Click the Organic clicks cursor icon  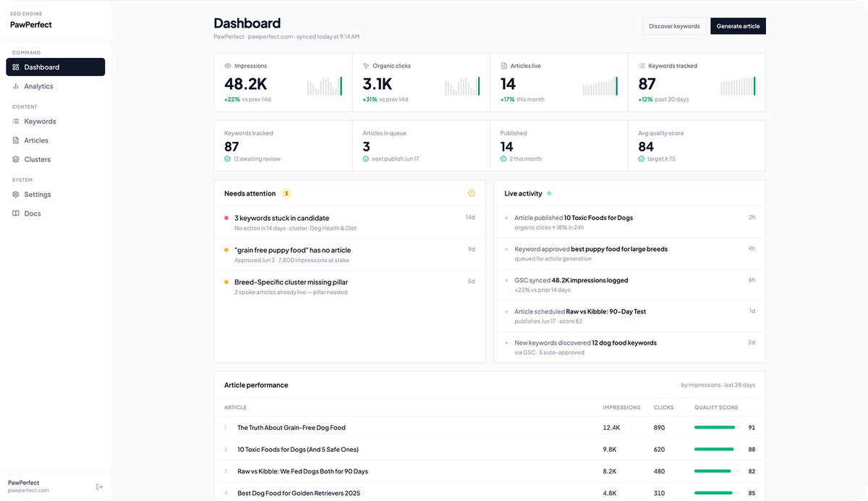(x=366, y=66)
